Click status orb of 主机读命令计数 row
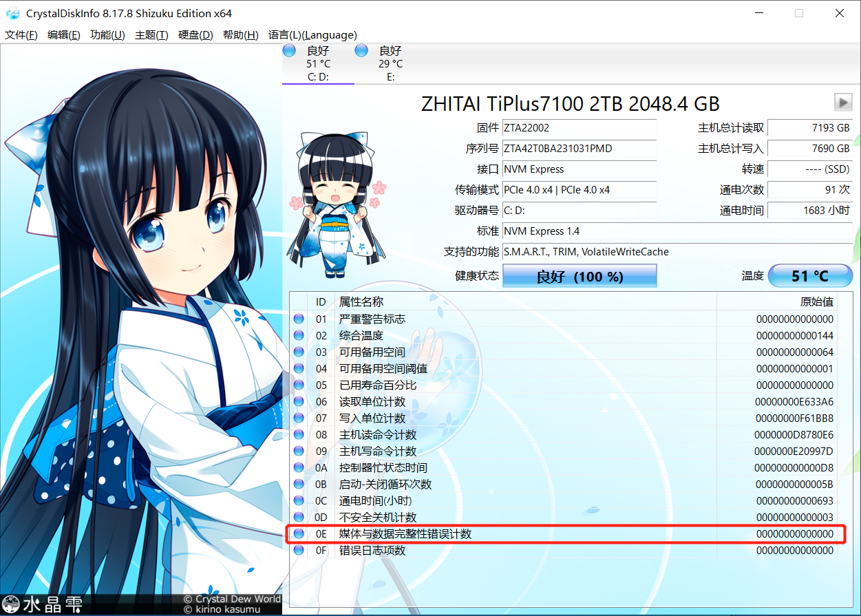The image size is (861, 616). coord(299,434)
